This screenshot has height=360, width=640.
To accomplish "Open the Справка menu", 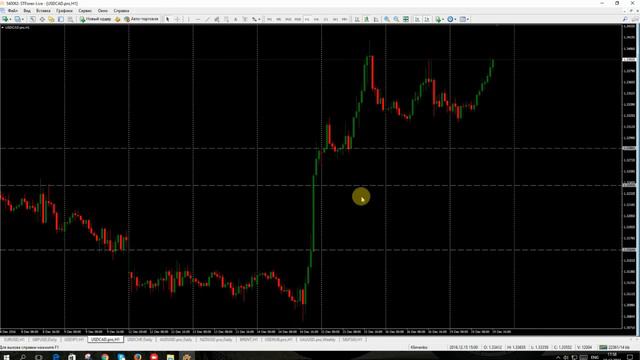I will tap(122, 11).
